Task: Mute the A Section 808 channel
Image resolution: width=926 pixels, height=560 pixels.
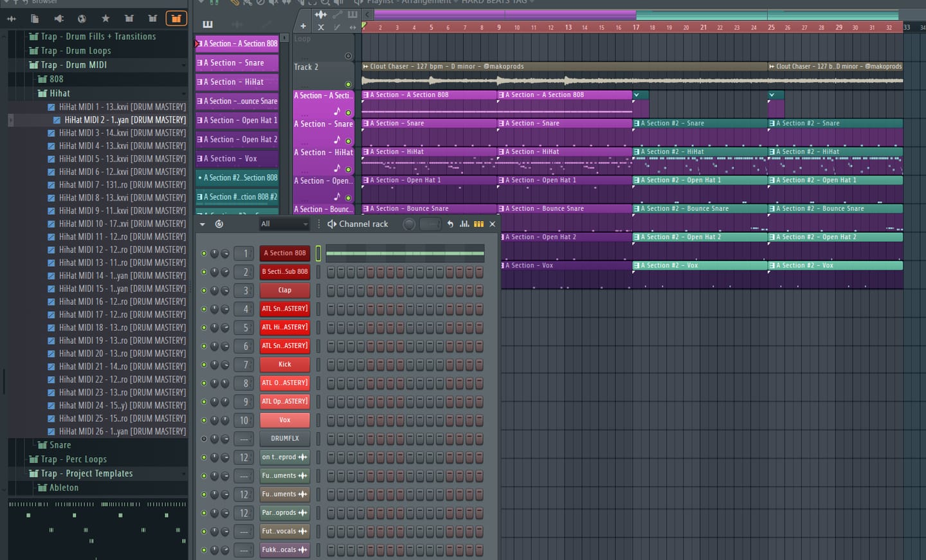Action: point(204,253)
